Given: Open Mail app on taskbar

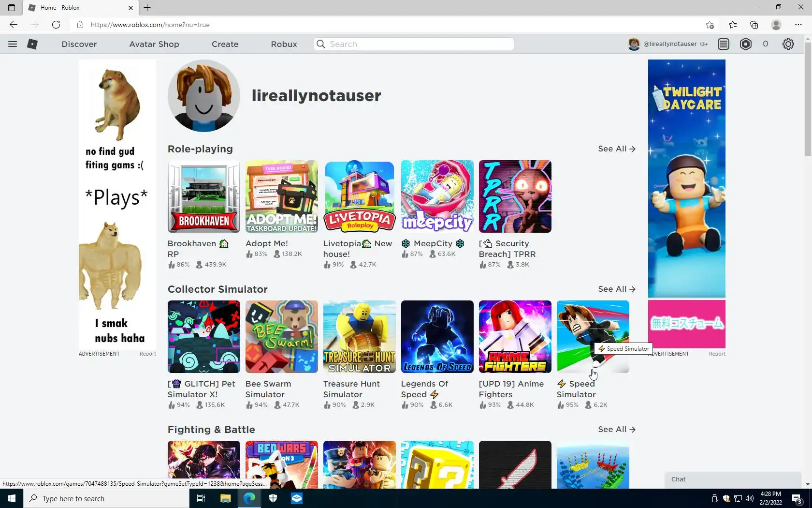Looking at the screenshot, I should 297,498.
